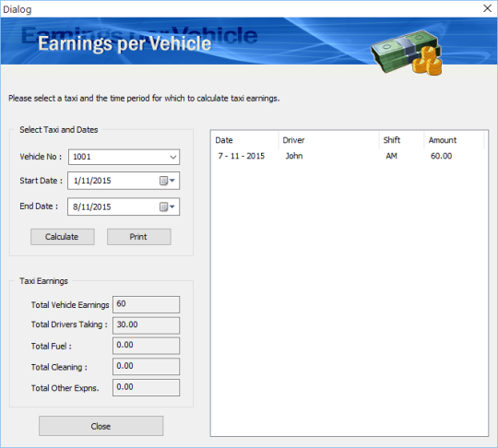Click the driver name John
Viewport: 498px width, 448px height.
(294, 156)
